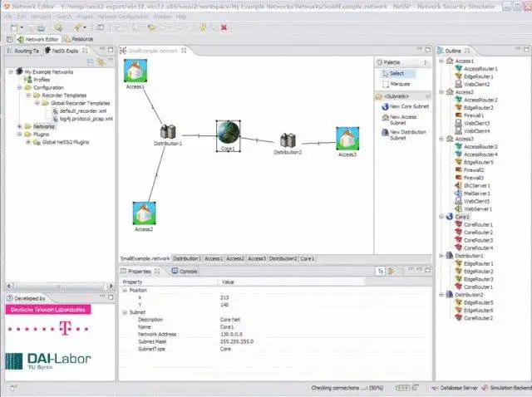Open the Core1 editor tab
This screenshot has height=397, width=532.
coord(308,258)
